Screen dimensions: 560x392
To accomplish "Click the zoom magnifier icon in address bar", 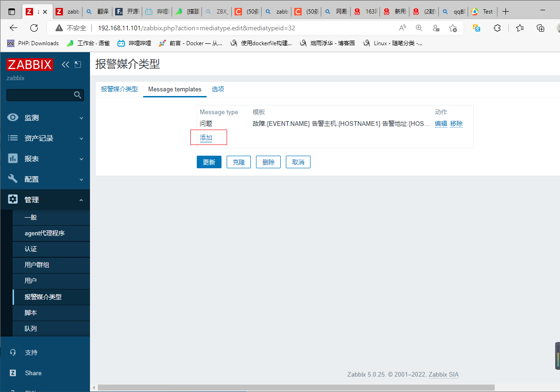I will coord(419,28).
